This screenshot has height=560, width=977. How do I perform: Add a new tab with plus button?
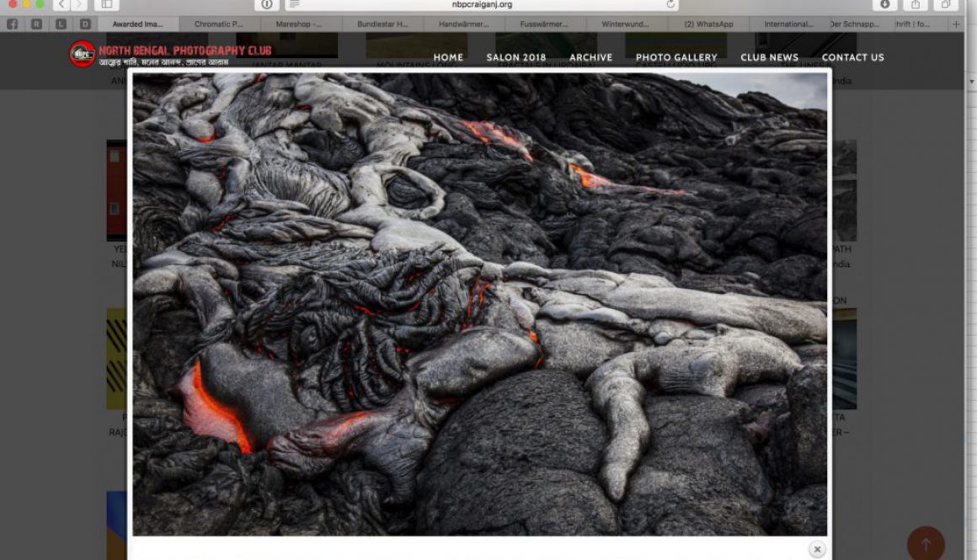pos(957,24)
